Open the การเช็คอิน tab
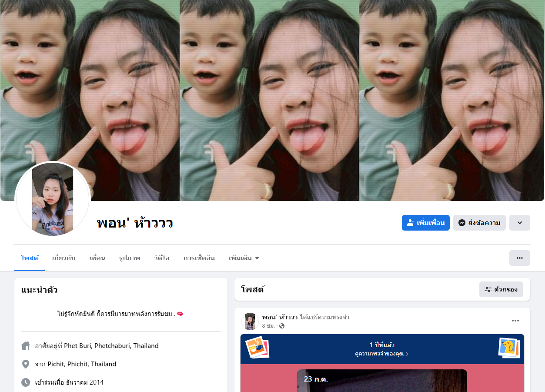Viewport: 545px width, 392px height. click(199, 258)
